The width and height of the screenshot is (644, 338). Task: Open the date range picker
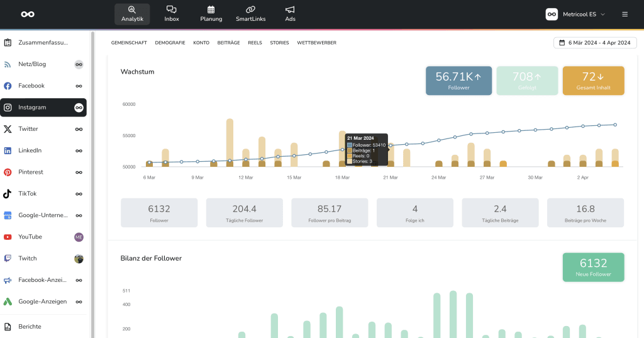tap(595, 43)
